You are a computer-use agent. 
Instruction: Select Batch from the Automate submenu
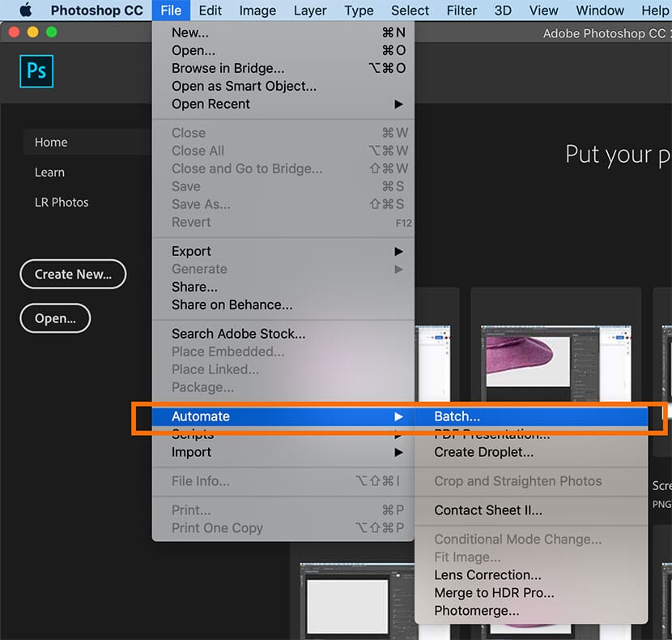point(457,416)
